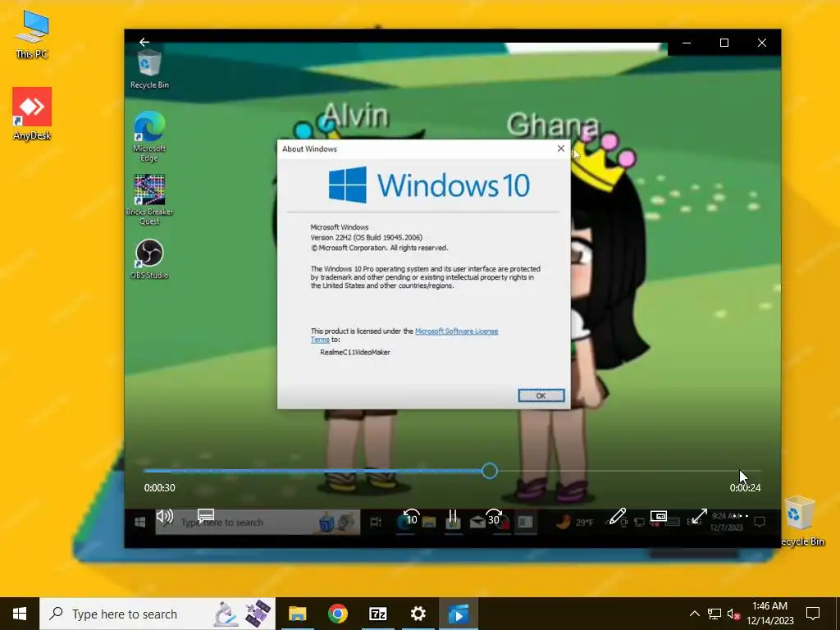Open the search highlights microscope icon
840x630 pixels.
pyautogui.click(x=226, y=614)
